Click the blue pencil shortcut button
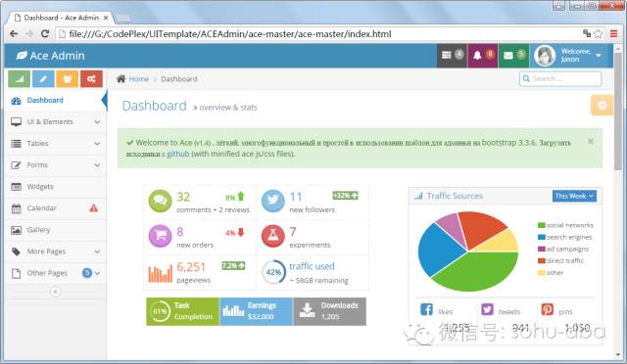This screenshot has width=627, height=364. click(43, 79)
